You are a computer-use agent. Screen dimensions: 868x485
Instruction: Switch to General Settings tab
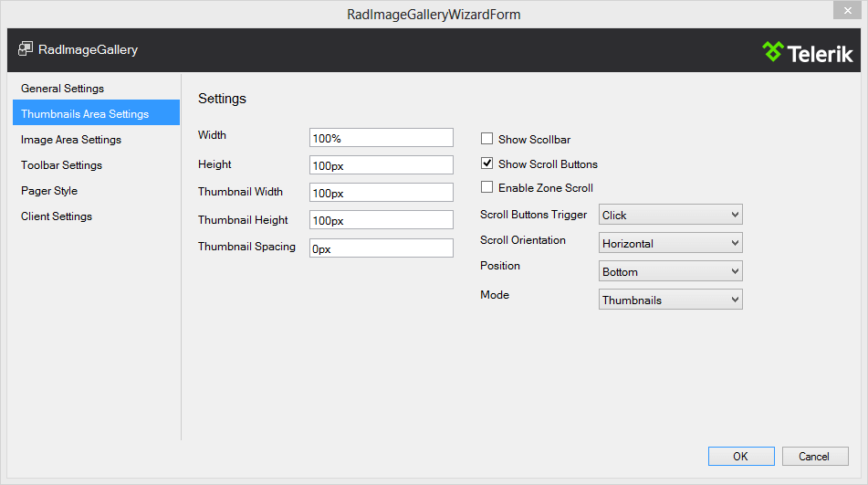tap(63, 89)
